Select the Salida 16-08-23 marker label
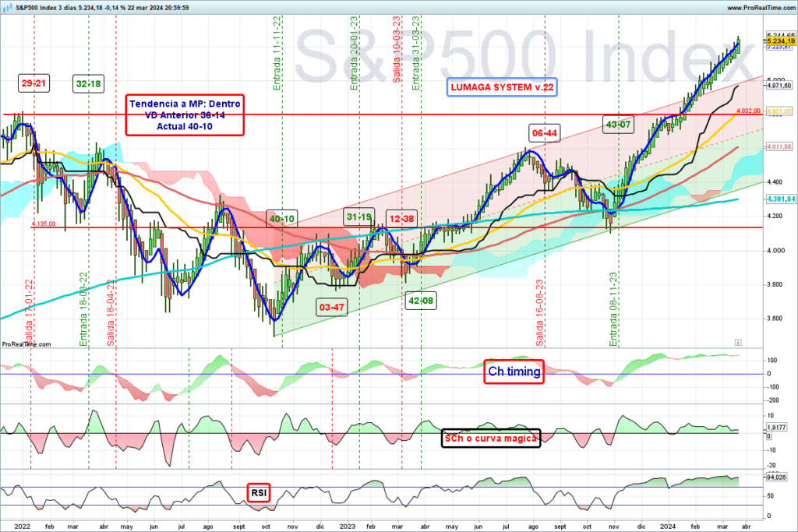Viewport: 798px width, 532px height. [539, 312]
